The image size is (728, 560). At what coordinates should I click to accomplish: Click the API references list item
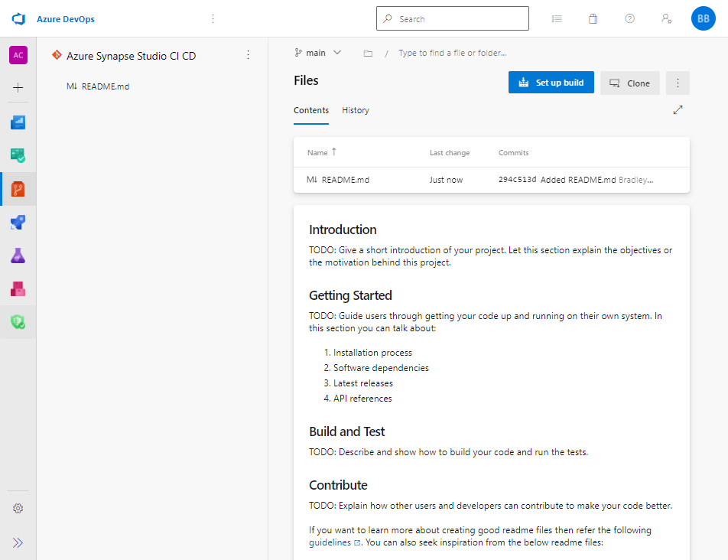tap(362, 399)
